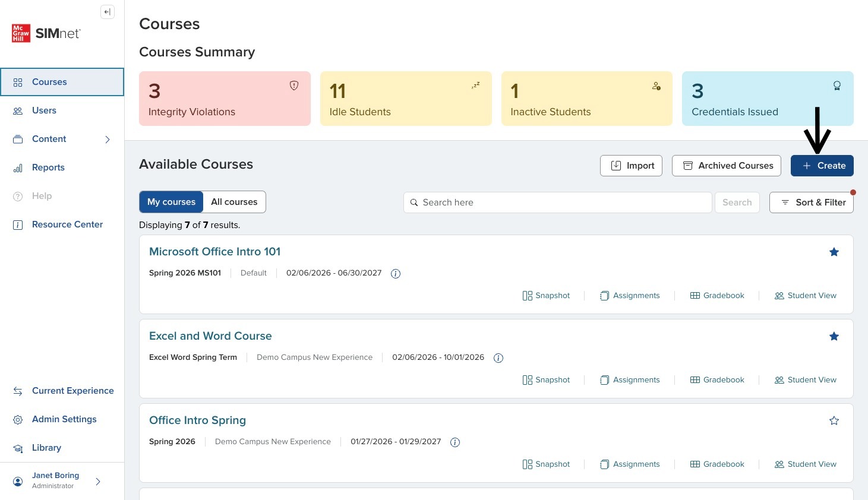Expand the Janet Boring account menu chevron
This screenshot has height=500, width=868.
(x=98, y=482)
